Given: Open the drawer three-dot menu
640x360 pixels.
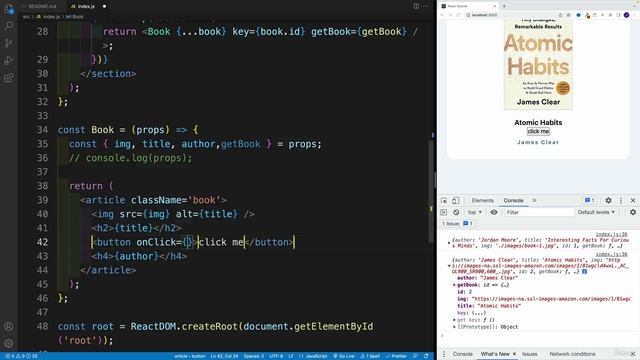Looking at the screenshot, I should point(444,354).
